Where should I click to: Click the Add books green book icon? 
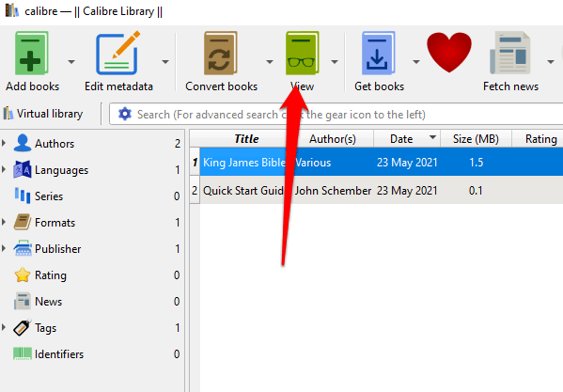click(32, 54)
